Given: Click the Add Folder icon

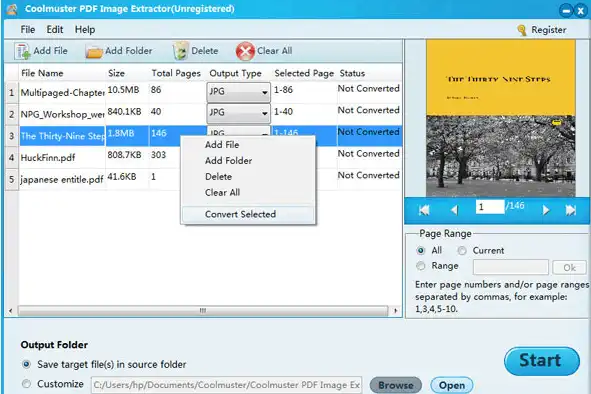Looking at the screenshot, I should click(x=94, y=52).
